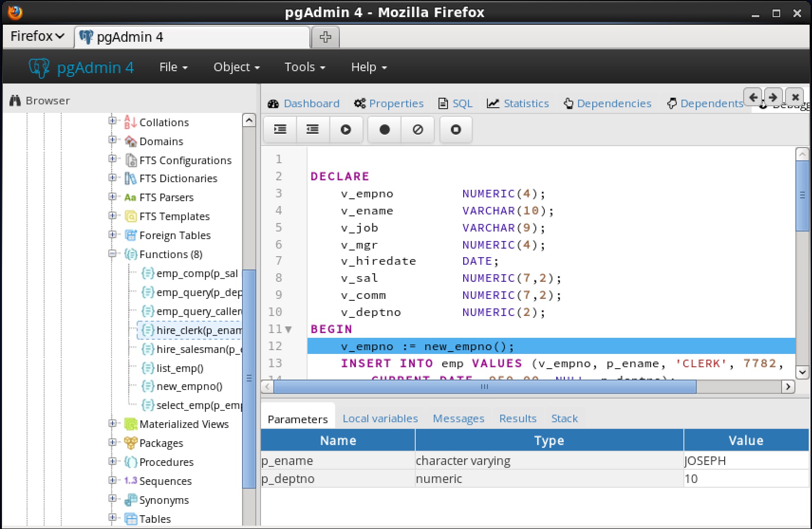
Task: Click the code editor horizontal scrollbar thumb
Action: [x=484, y=387]
